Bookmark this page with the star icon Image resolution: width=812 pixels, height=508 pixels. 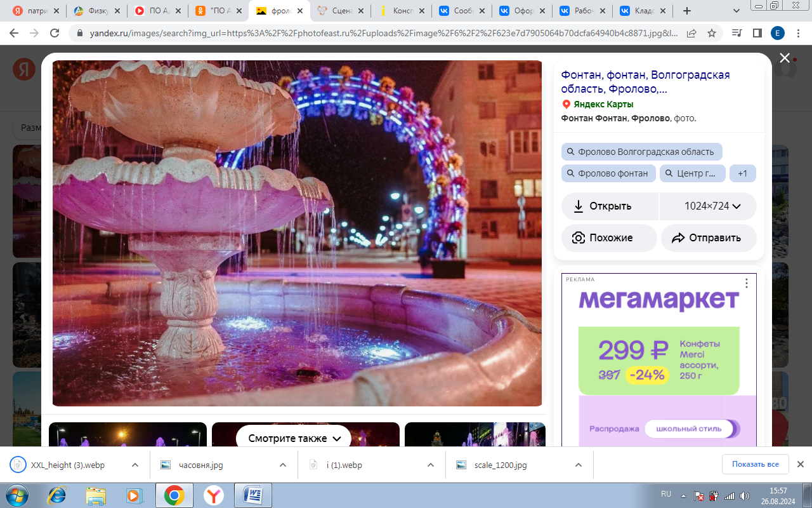coord(712,33)
